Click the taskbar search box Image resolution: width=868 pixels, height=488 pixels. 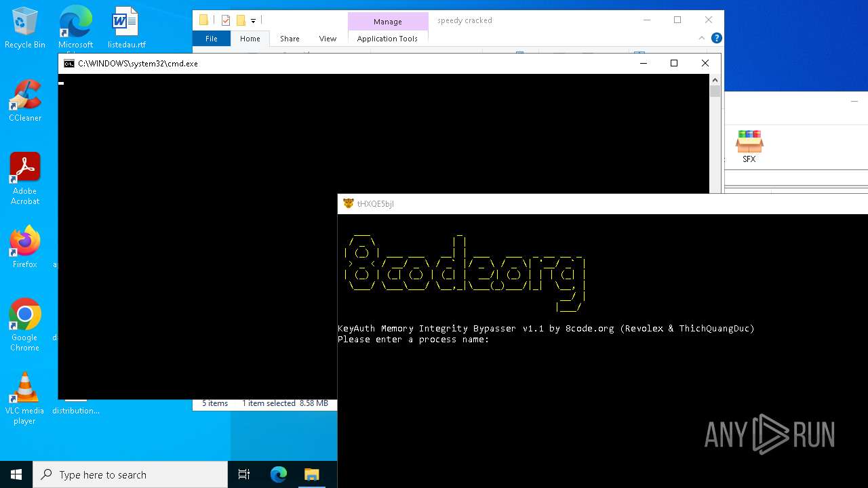pyautogui.click(x=130, y=474)
